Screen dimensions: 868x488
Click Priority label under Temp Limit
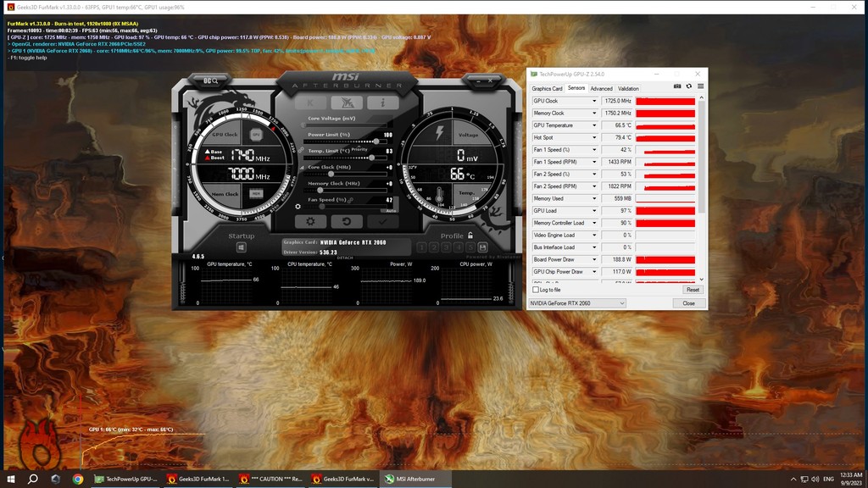click(359, 149)
